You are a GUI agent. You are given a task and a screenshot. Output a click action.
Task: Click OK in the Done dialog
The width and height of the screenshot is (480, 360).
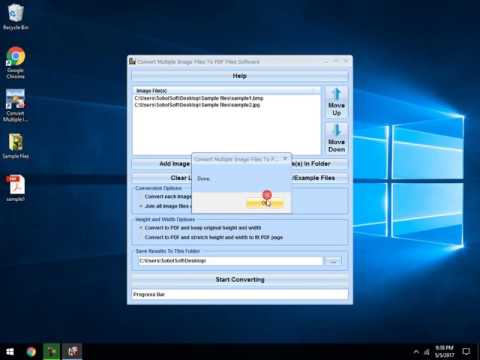(265, 203)
